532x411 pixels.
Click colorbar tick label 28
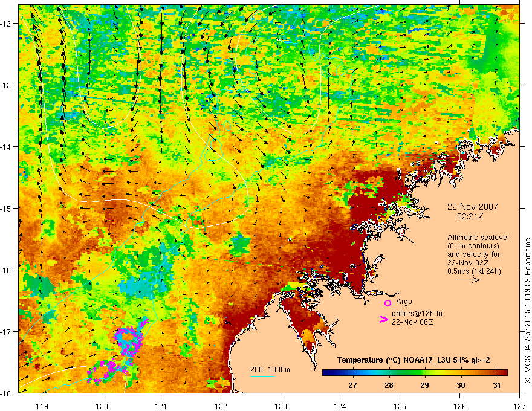[x=389, y=386]
